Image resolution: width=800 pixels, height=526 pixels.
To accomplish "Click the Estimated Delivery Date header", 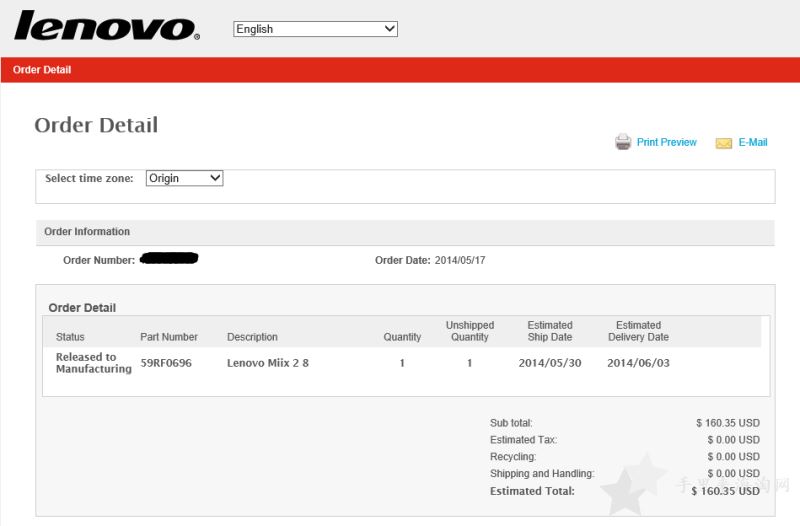I will [x=638, y=331].
